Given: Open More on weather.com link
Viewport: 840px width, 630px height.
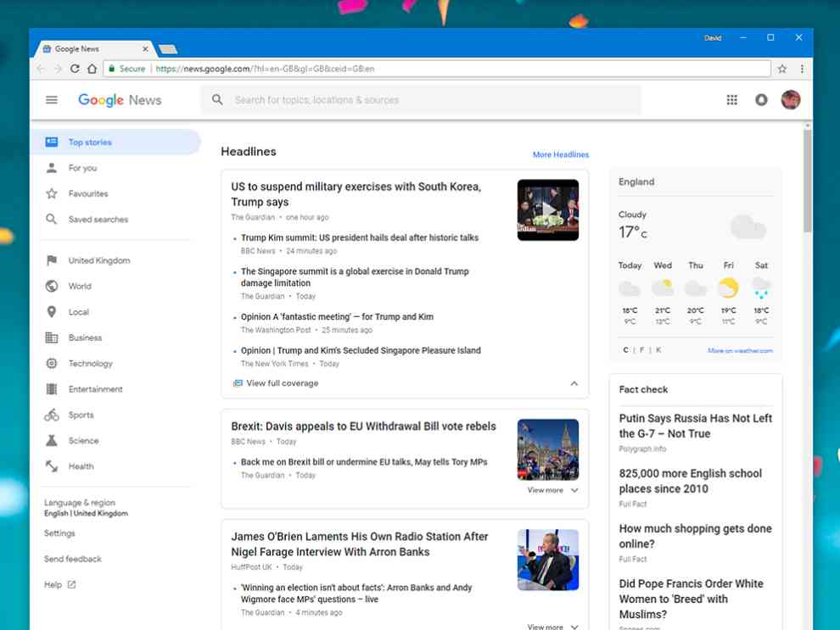Looking at the screenshot, I should pyautogui.click(x=740, y=350).
